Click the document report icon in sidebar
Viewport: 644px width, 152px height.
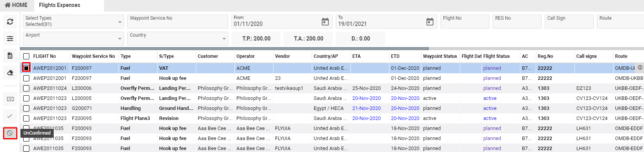[10, 56]
